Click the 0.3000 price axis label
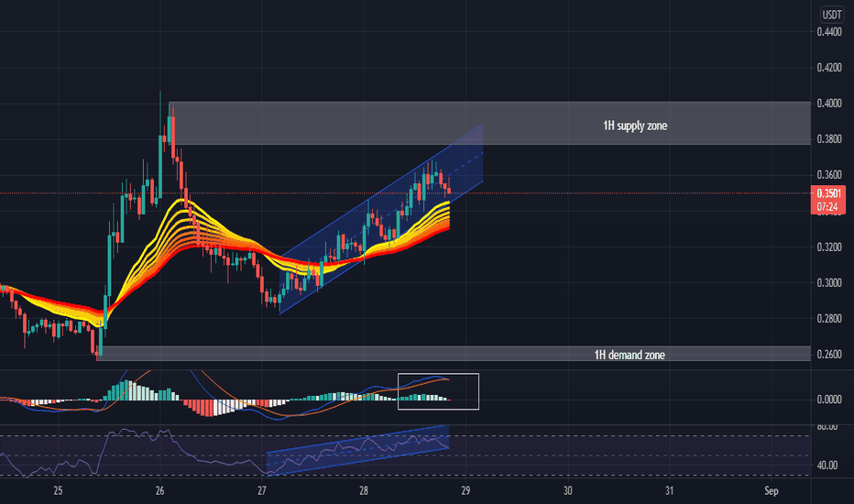This screenshot has height=504, width=854. (x=829, y=283)
